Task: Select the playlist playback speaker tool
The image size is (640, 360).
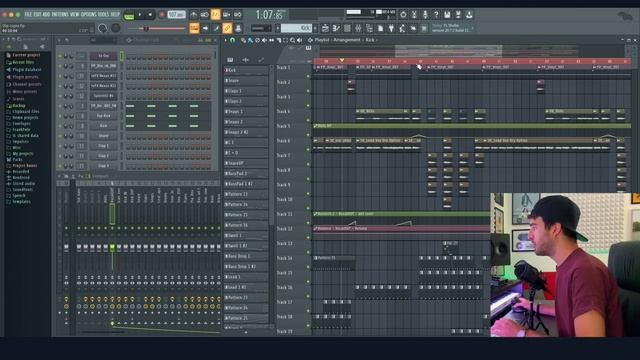Action: pyautogui.click(x=300, y=40)
